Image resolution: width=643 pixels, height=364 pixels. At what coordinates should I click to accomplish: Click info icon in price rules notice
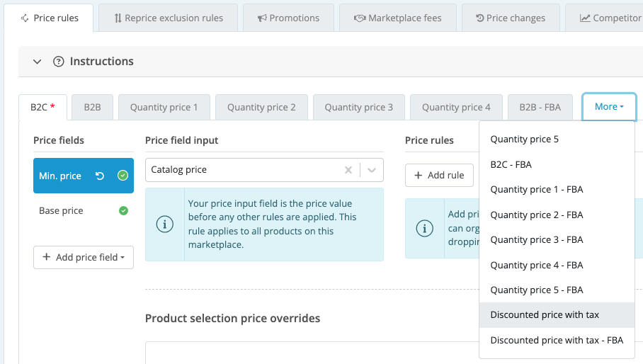424,228
